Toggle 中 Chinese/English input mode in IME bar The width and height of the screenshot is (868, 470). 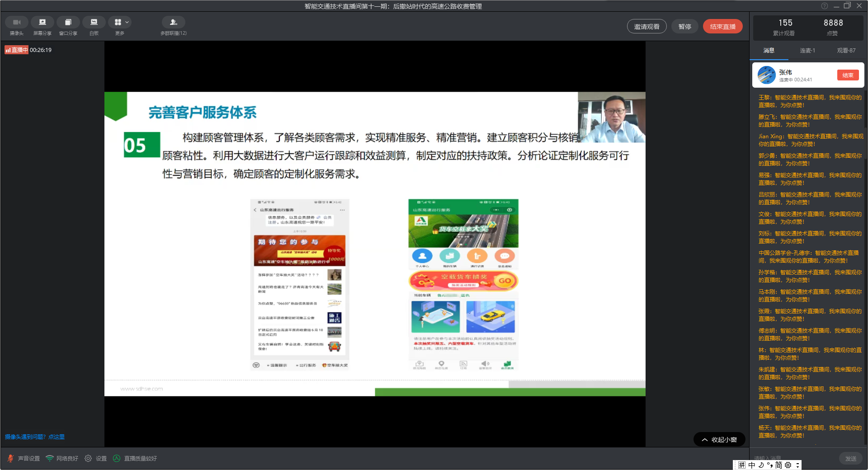pyautogui.click(x=751, y=465)
